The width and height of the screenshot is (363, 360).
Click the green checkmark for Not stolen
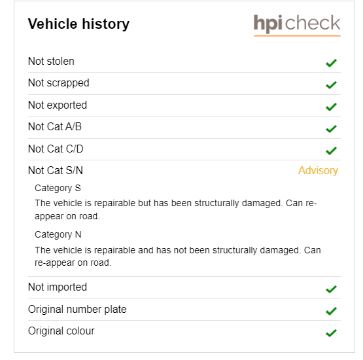[x=331, y=63]
